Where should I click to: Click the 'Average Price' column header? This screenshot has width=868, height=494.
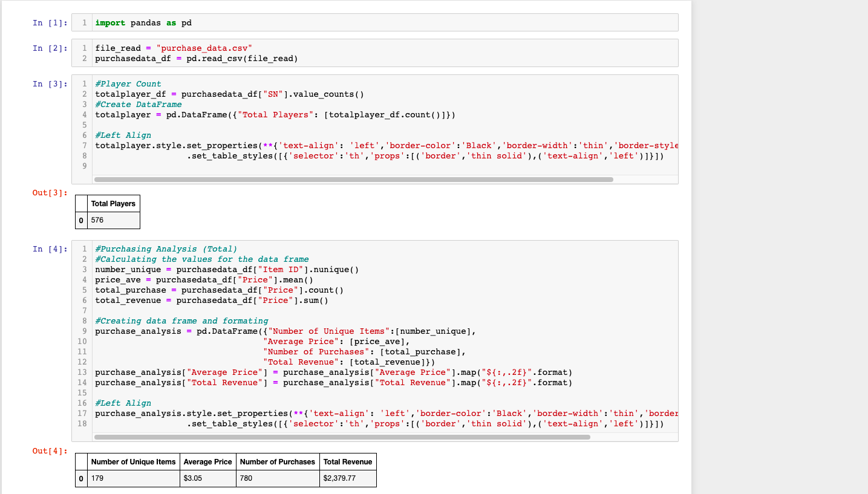point(207,462)
